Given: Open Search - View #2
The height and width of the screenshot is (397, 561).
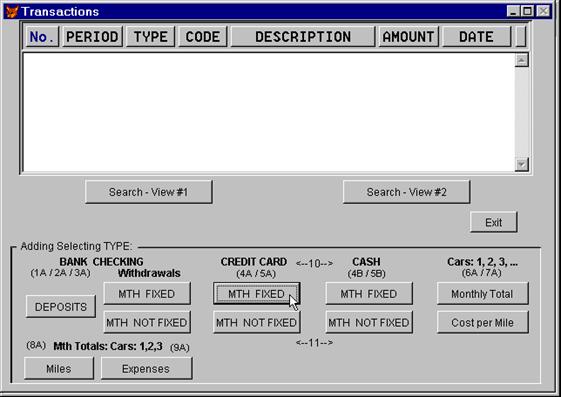Looking at the screenshot, I should (x=406, y=192).
